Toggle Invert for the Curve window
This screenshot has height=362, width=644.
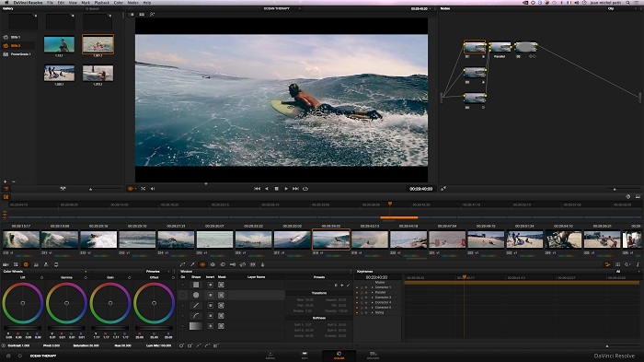coord(211,316)
